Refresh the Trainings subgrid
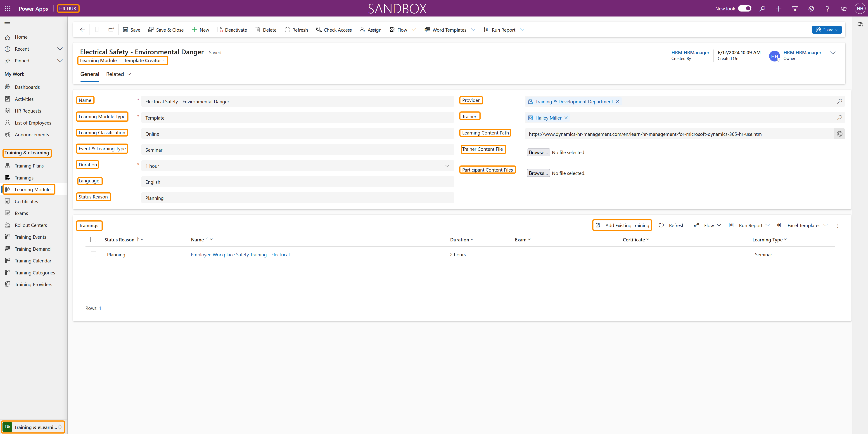The image size is (868, 434). [x=672, y=225]
